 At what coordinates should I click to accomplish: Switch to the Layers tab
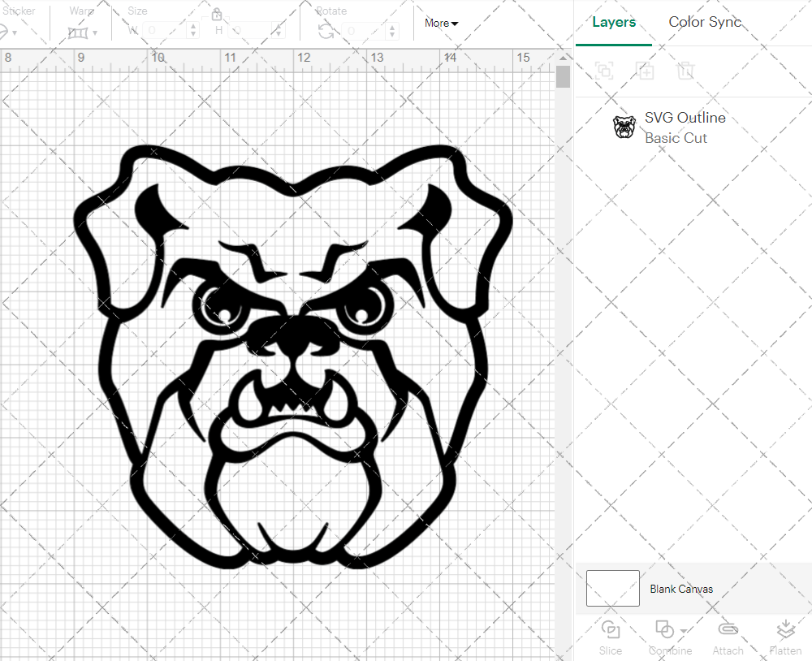[614, 22]
